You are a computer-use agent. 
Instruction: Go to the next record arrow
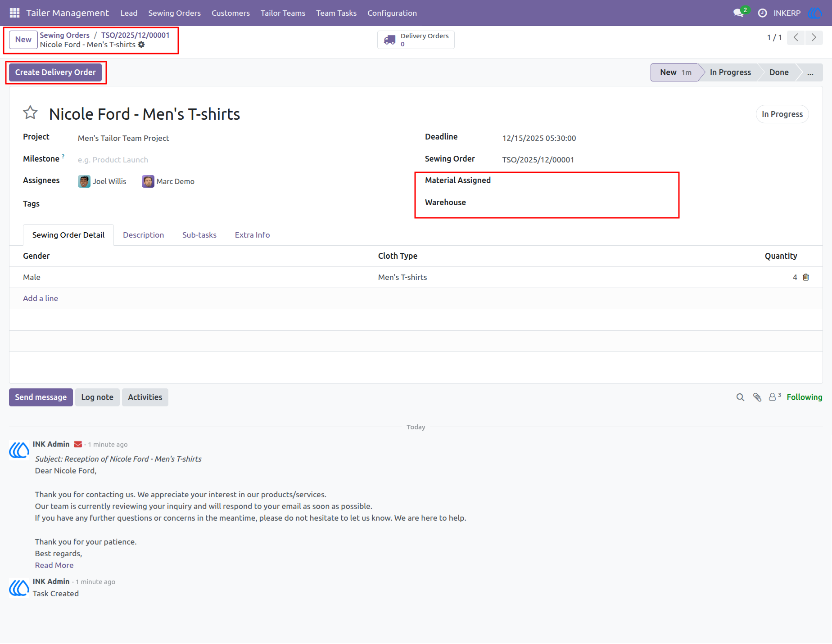(x=814, y=37)
